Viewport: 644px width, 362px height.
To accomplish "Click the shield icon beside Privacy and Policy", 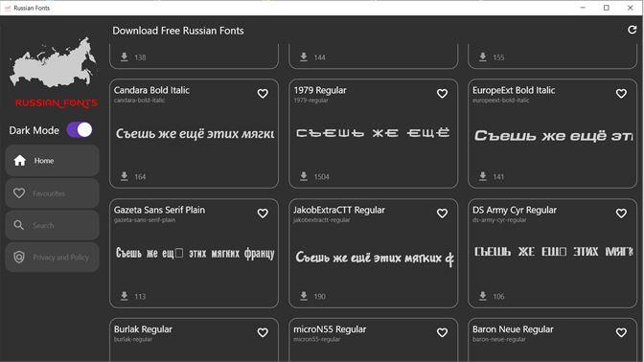I will 19,258.
